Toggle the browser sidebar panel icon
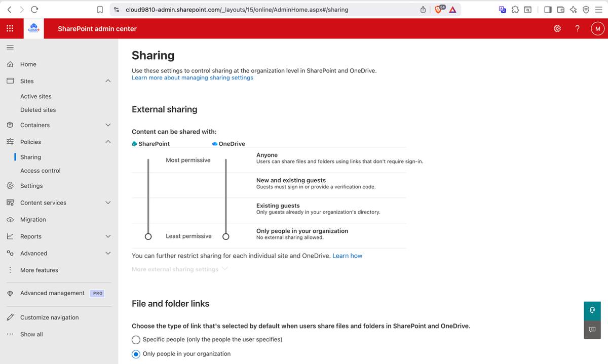The image size is (608, 364). click(x=548, y=10)
